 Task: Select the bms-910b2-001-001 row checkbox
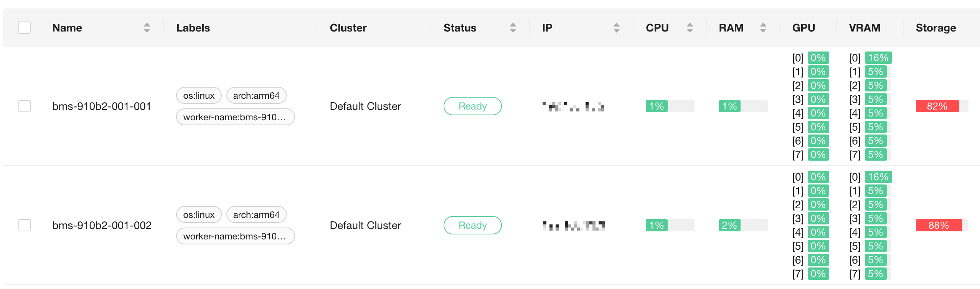pos(25,106)
